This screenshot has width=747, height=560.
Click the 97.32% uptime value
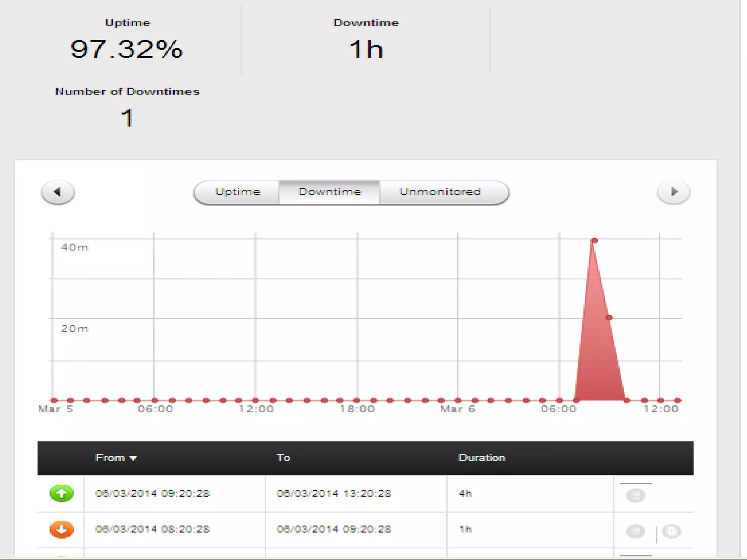tap(126, 49)
